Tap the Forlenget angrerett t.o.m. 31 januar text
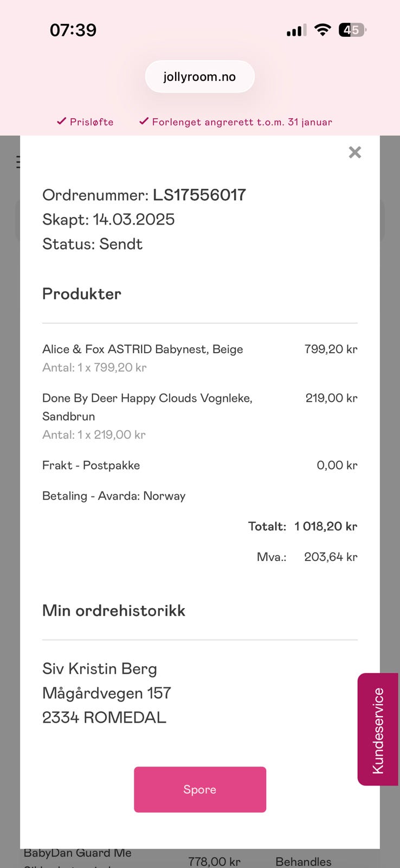 242,122
